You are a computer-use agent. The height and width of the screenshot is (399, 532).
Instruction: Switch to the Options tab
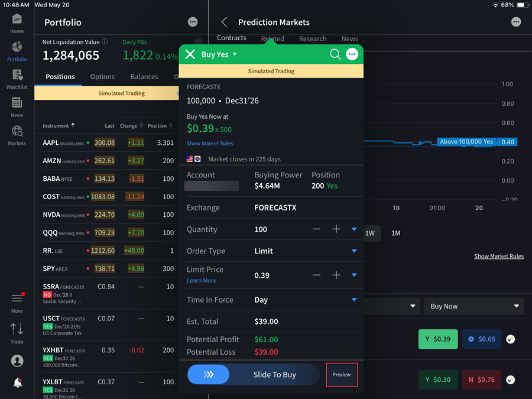point(102,77)
